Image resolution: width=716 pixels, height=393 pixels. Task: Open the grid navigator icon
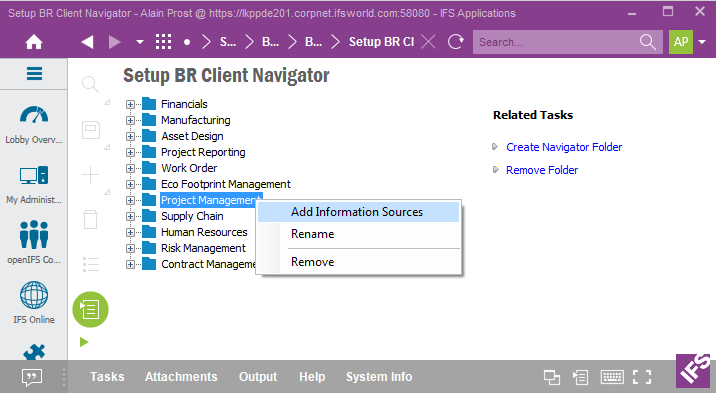(x=163, y=42)
